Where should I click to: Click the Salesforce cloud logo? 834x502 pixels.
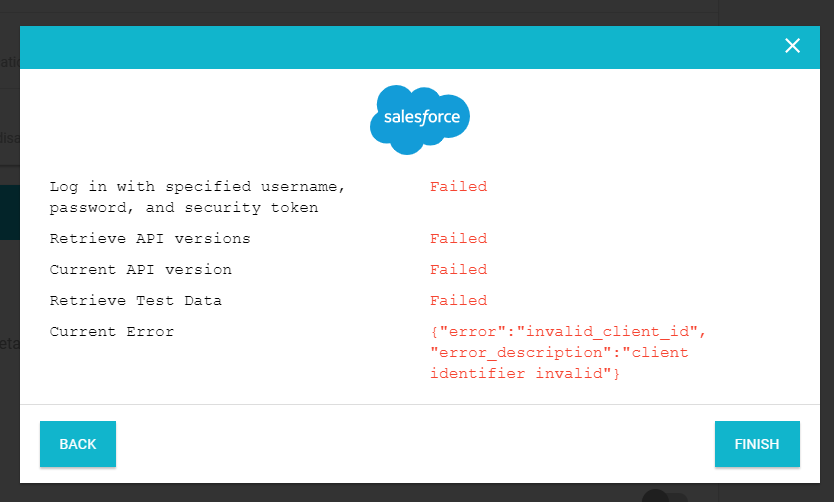[420, 119]
